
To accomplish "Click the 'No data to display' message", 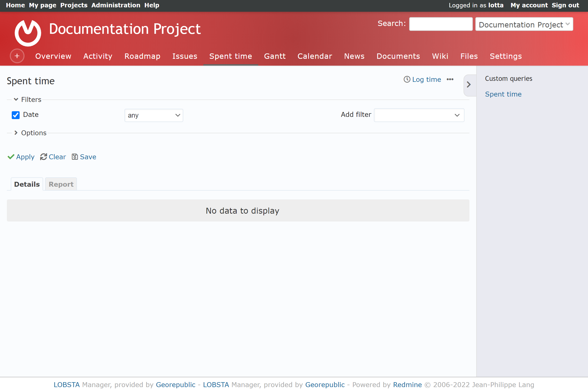I will (242, 211).
